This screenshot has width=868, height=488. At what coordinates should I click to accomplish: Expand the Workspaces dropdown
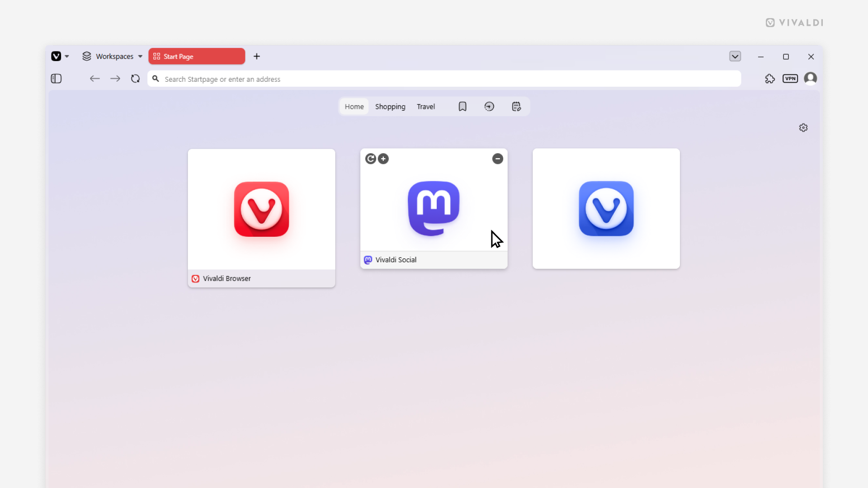click(x=112, y=56)
